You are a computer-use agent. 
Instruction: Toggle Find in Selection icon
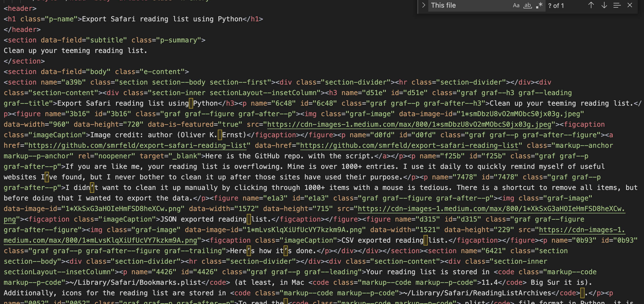(617, 6)
